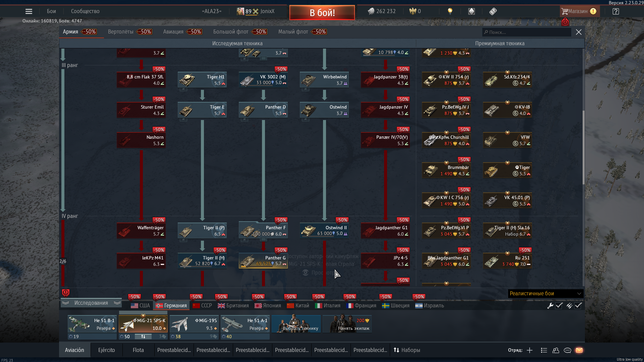Select the Британия nation tab
Image resolution: width=644 pixels, height=362 pixels.
click(x=233, y=306)
